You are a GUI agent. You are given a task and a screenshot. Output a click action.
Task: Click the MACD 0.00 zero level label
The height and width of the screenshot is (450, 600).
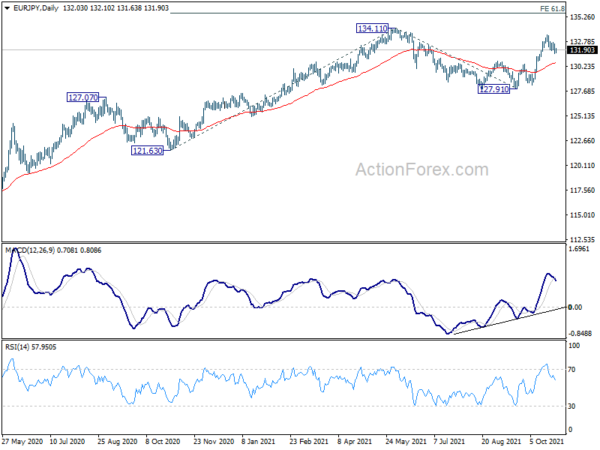click(x=575, y=307)
